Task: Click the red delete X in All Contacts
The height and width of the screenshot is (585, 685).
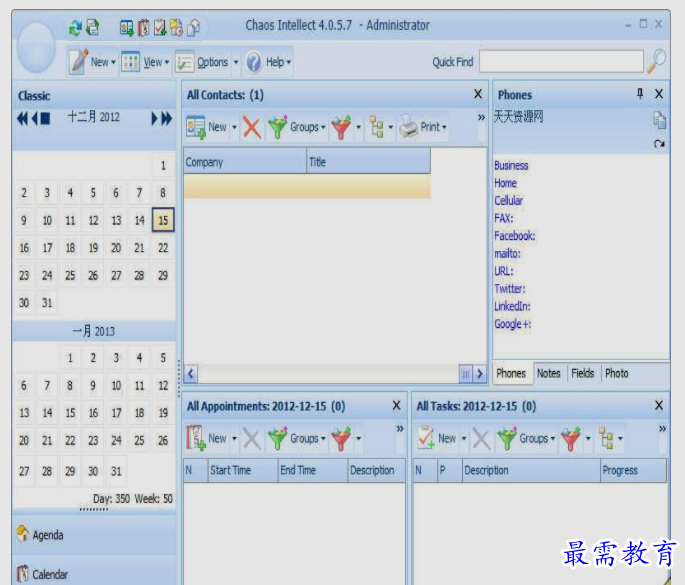Action: 252,128
